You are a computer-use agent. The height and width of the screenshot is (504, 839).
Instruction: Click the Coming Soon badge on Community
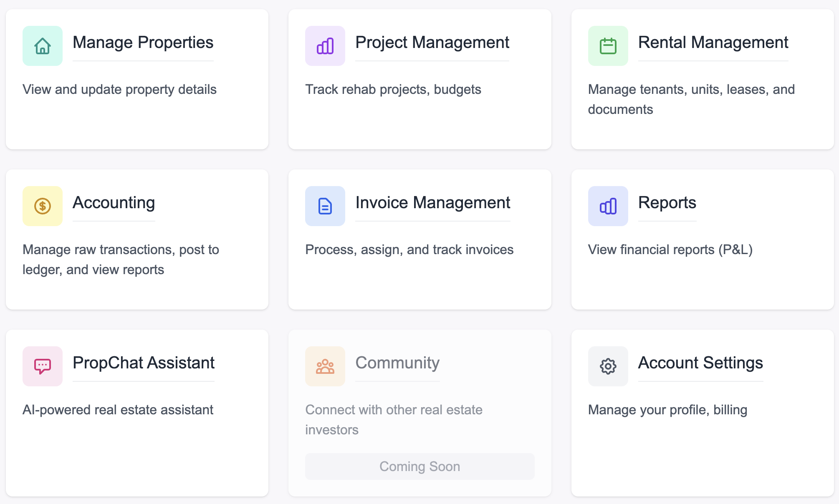(419, 466)
